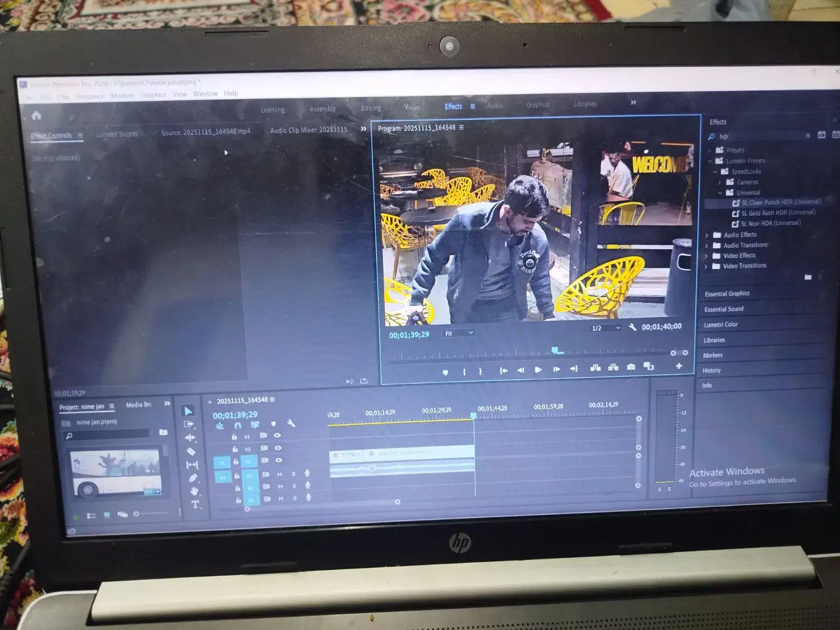Step forward one frame
Screen dimensions: 840x630
[x=556, y=370]
